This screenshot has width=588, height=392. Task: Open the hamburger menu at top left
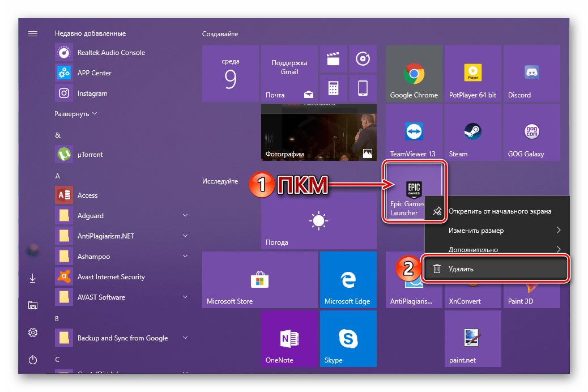(x=32, y=33)
